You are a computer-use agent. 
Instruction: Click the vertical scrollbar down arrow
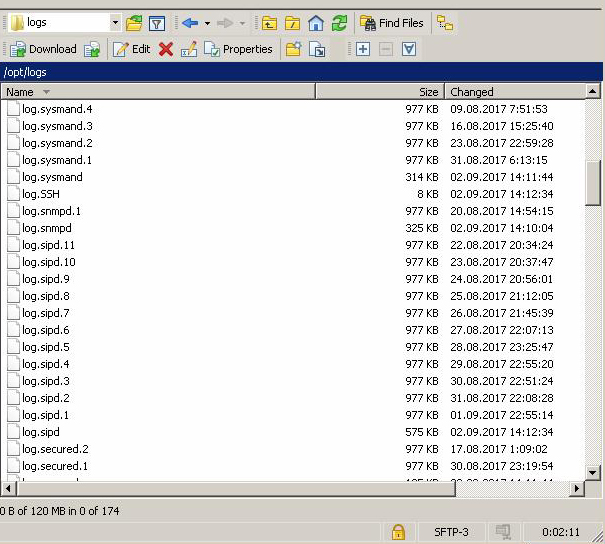point(593,471)
